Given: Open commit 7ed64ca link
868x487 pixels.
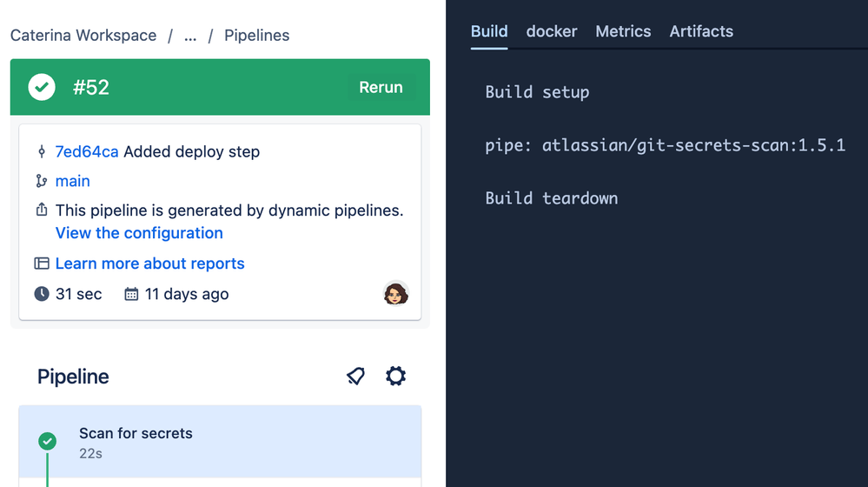Looking at the screenshot, I should pyautogui.click(x=87, y=152).
